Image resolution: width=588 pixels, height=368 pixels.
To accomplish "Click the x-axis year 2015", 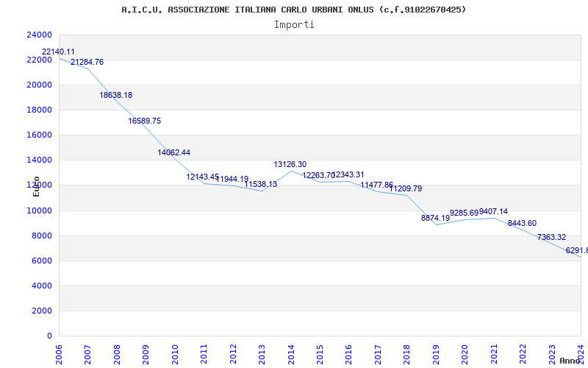I will pyautogui.click(x=320, y=354).
